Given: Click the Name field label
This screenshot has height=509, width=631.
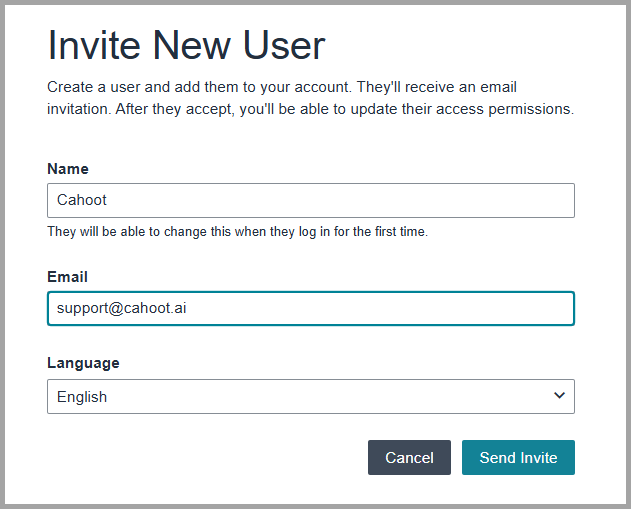Looking at the screenshot, I should point(68,169).
